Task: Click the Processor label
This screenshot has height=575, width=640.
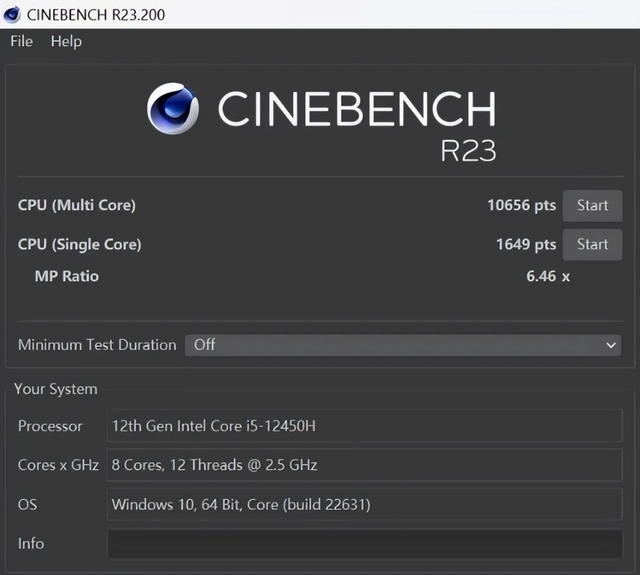Action: tap(50, 426)
